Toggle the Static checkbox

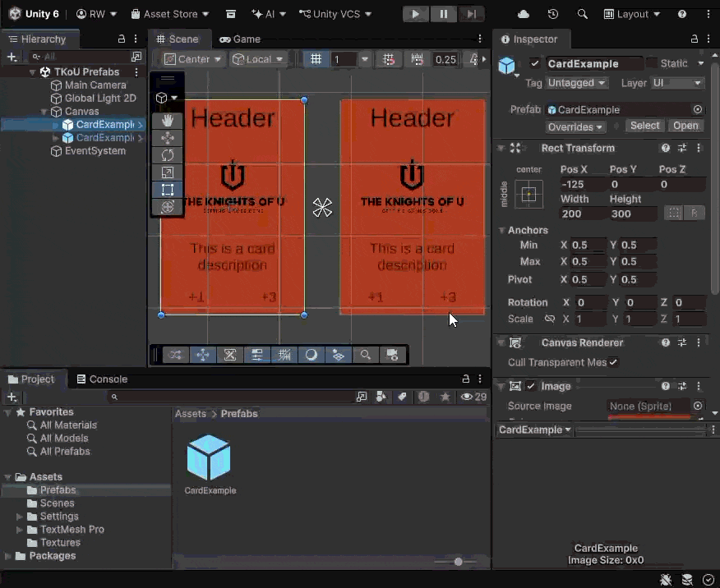pyautogui.click(x=652, y=63)
